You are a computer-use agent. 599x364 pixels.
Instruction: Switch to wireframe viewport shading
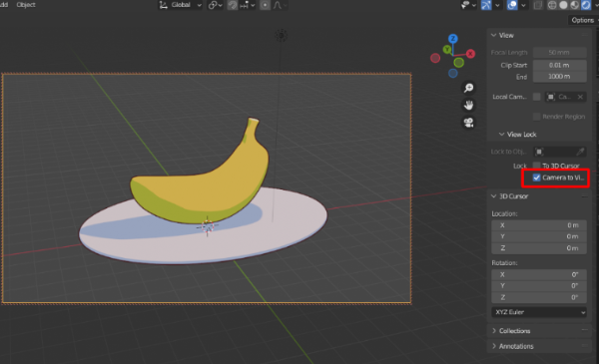[552, 5]
